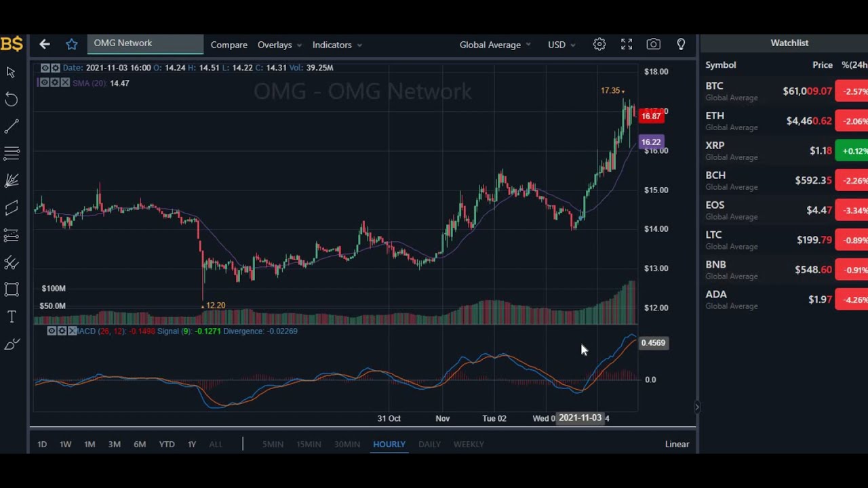Open the Overlays dropdown
The image size is (868, 488).
click(279, 45)
